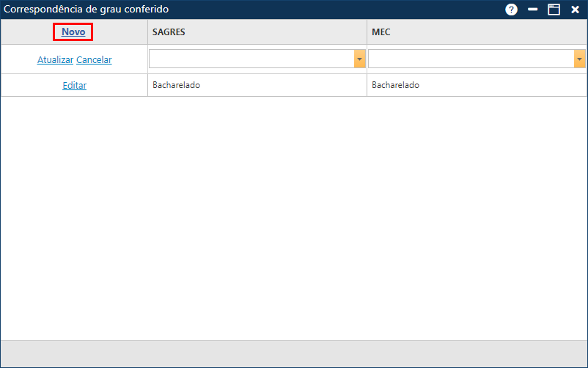Open the help question mark icon
Image resolution: width=588 pixels, height=368 pixels.
point(511,10)
